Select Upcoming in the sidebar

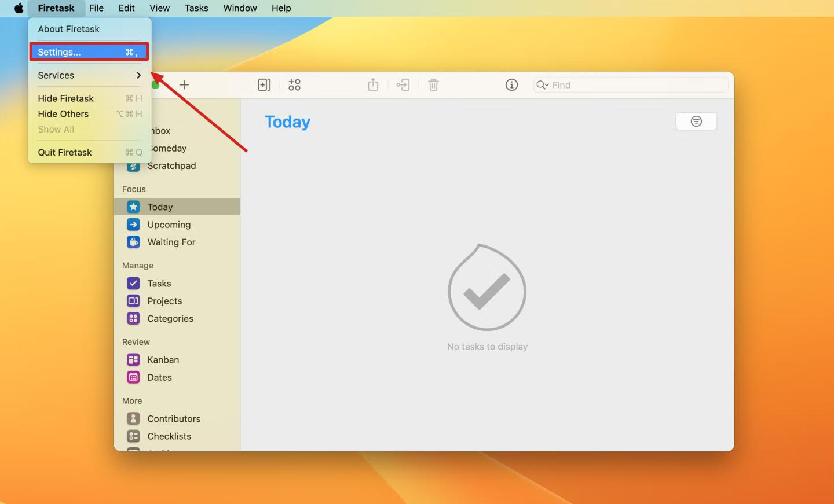pos(169,225)
